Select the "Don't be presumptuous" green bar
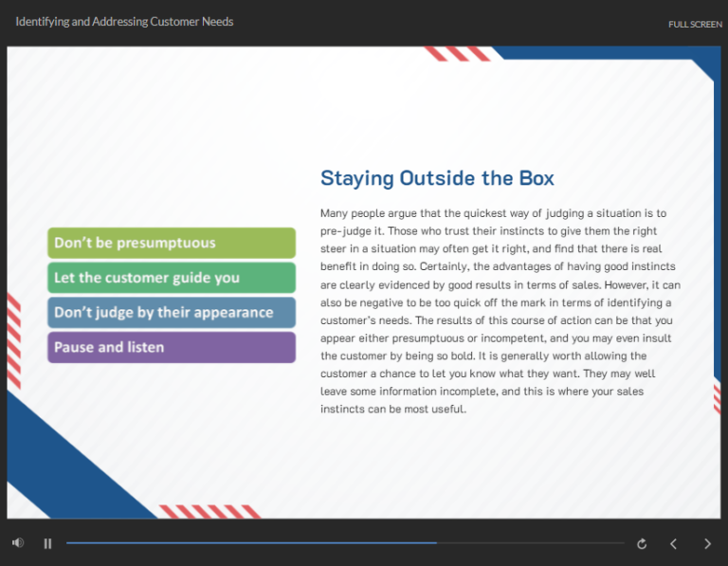Image resolution: width=728 pixels, height=566 pixels. pyautogui.click(x=171, y=243)
